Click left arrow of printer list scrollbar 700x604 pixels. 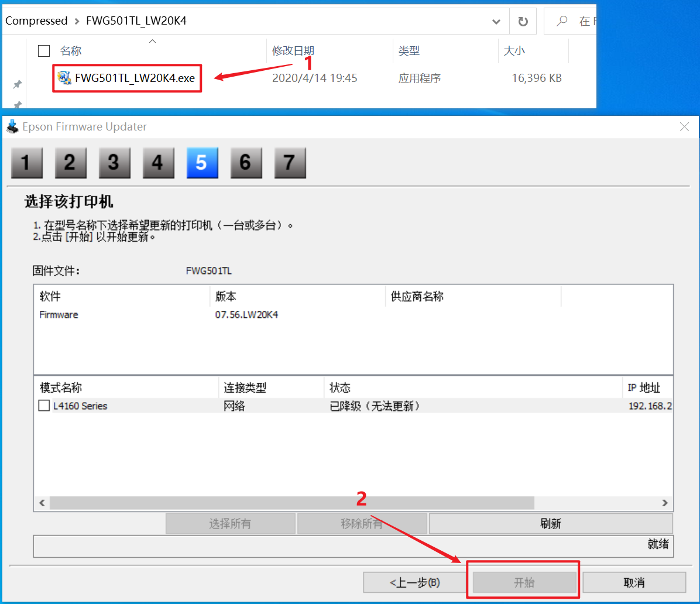coord(42,503)
